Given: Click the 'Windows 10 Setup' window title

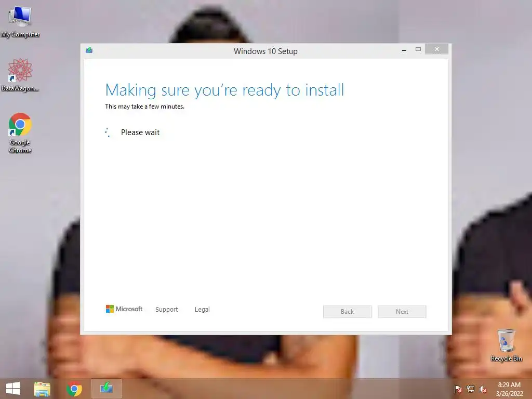Looking at the screenshot, I should [x=265, y=51].
